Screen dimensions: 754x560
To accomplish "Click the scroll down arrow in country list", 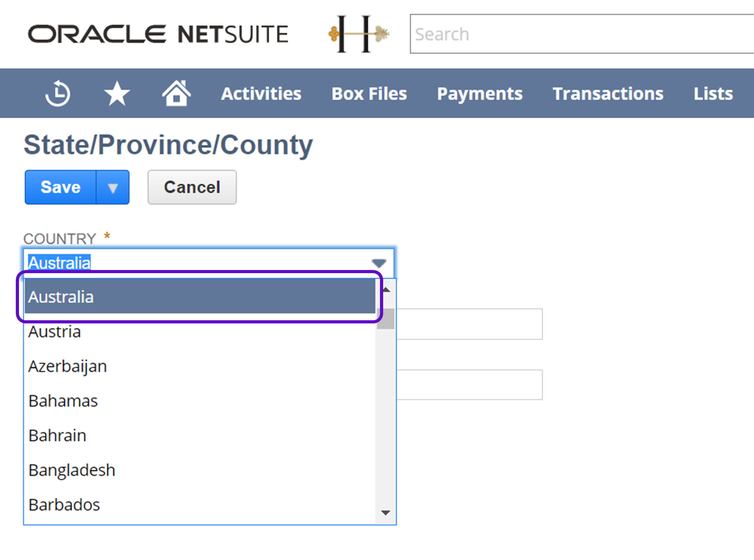I will (386, 513).
